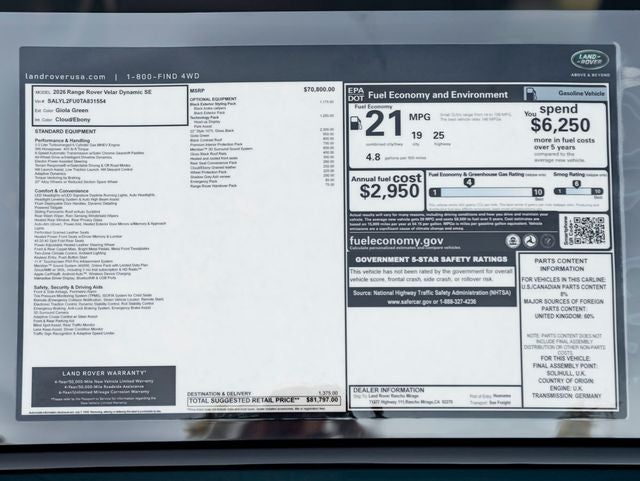
Task: Open the landroverusa.com link
Action: coord(65,76)
